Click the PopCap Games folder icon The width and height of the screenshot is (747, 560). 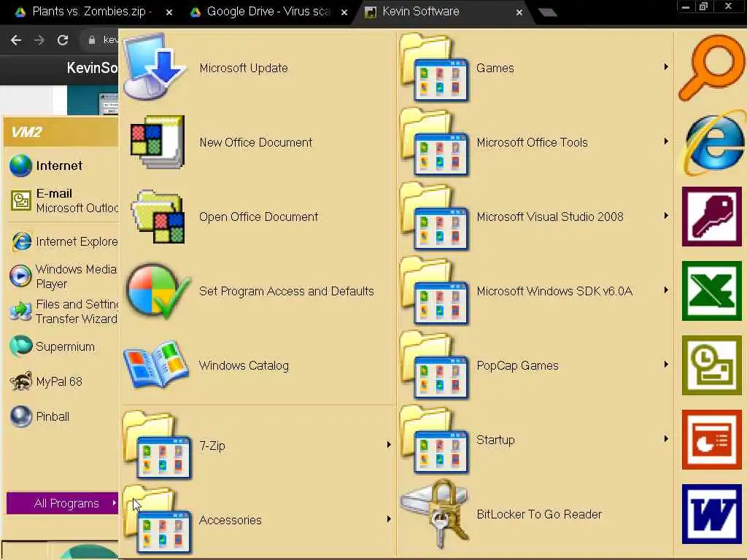point(435,365)
